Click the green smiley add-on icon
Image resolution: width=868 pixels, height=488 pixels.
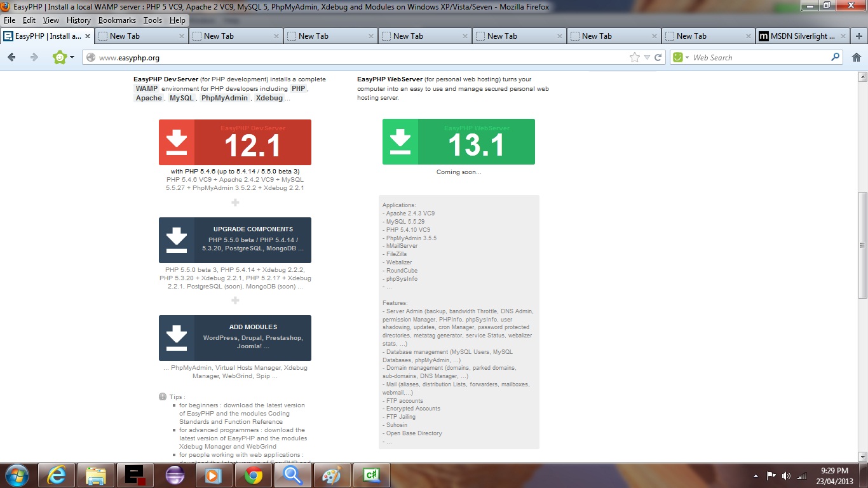click(60, 57)
